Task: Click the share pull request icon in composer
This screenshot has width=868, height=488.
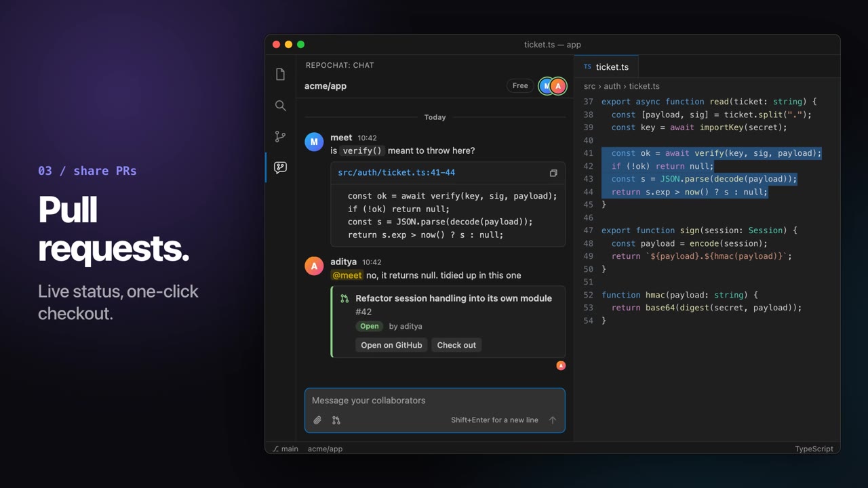Action: click(x=336, y=420)
